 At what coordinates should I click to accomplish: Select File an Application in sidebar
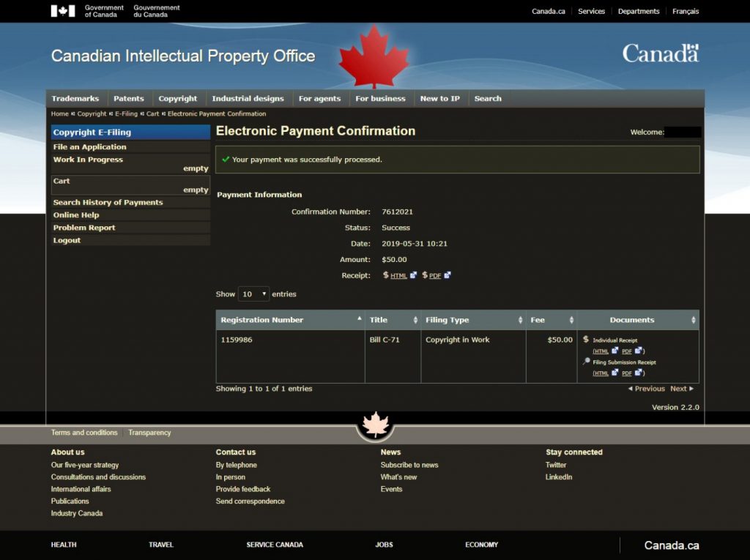90,147
